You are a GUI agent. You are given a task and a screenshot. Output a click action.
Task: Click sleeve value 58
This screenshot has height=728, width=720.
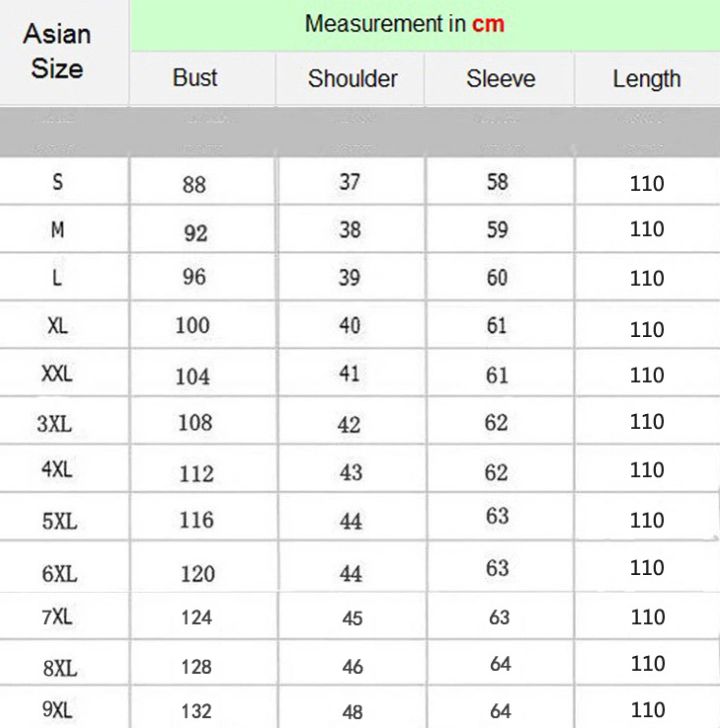click(497, 181)
